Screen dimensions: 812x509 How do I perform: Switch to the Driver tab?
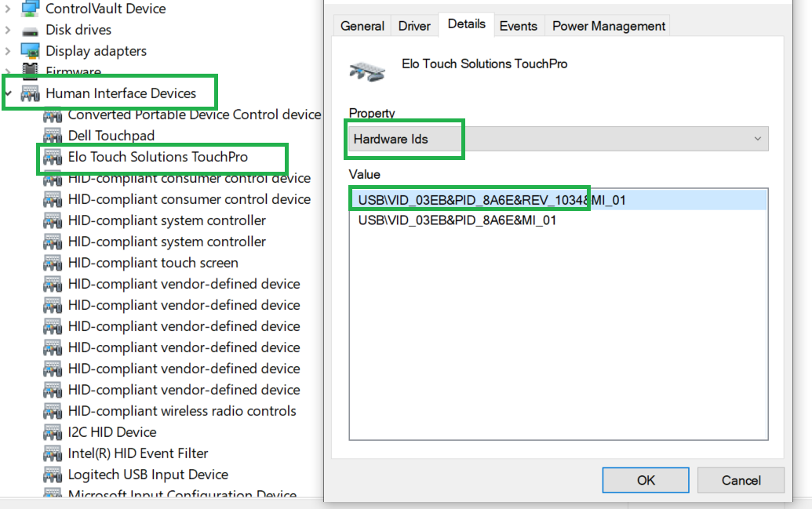click(x=413, y=26)
